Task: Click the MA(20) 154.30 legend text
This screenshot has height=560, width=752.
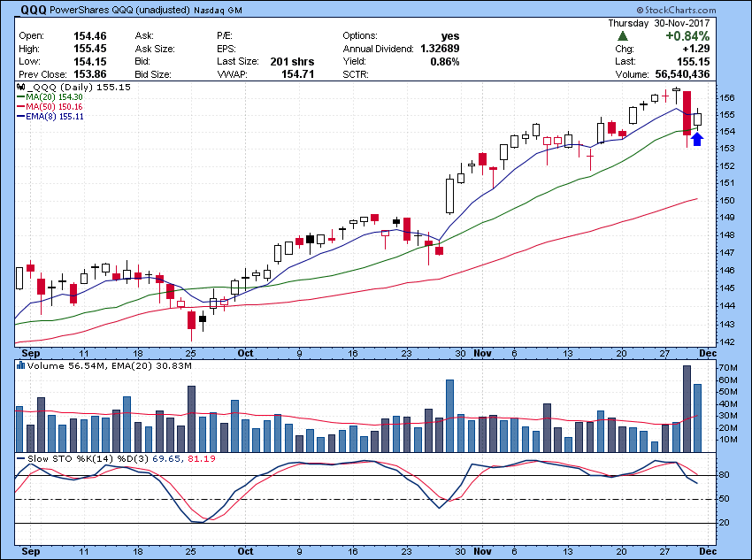Action: click(x=54, y=96)
